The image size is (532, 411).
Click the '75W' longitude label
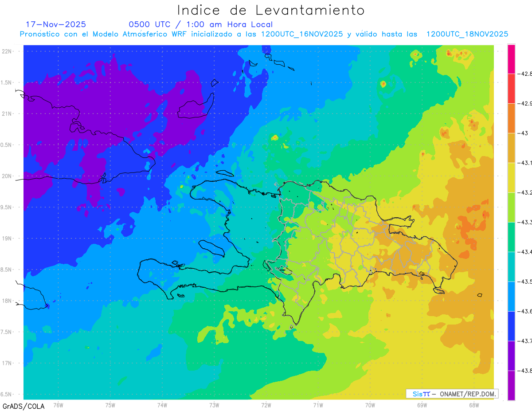[110, 405]
